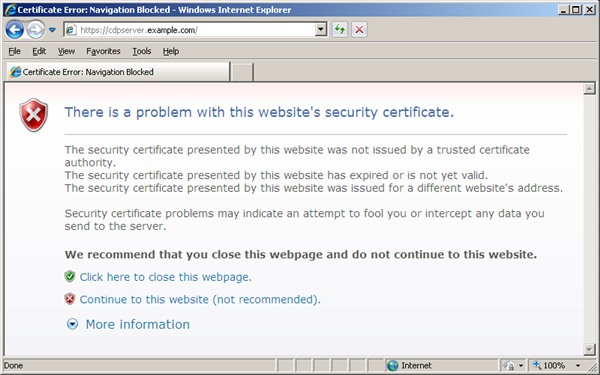
Task: Click the red shield error icon
Action: click(x=34, y=115)
